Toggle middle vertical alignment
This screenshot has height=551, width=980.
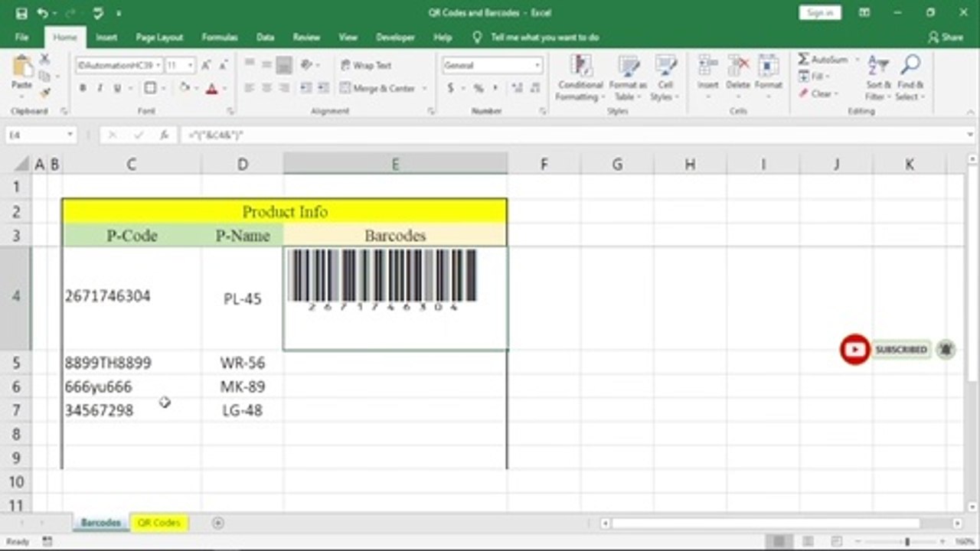pyautogui.click(x=266, y=66)
